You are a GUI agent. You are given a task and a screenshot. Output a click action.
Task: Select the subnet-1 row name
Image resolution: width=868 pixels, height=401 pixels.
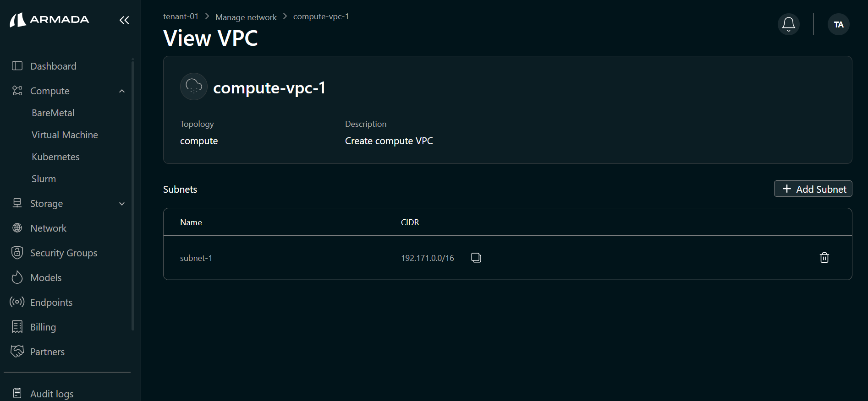196,258
